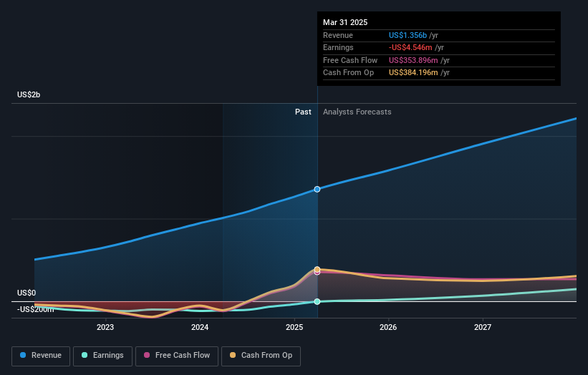Click the teal Earnings data point marker
Viewport: 588px width, 375px height.
[317, 301]
